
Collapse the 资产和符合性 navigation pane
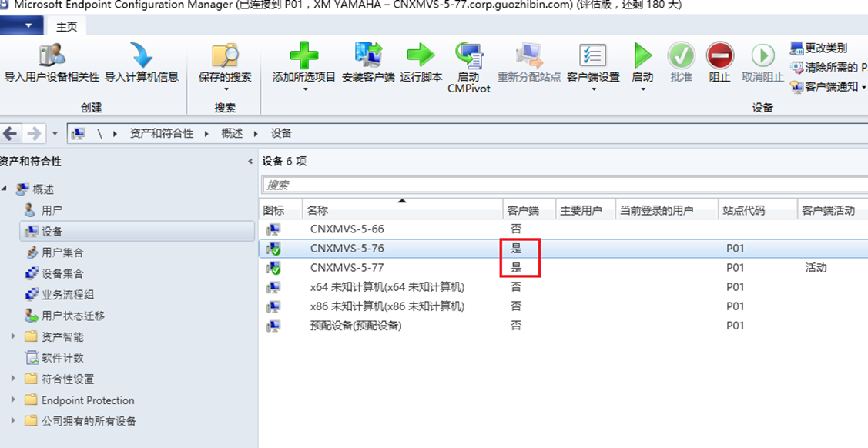(x=250, y=162)
